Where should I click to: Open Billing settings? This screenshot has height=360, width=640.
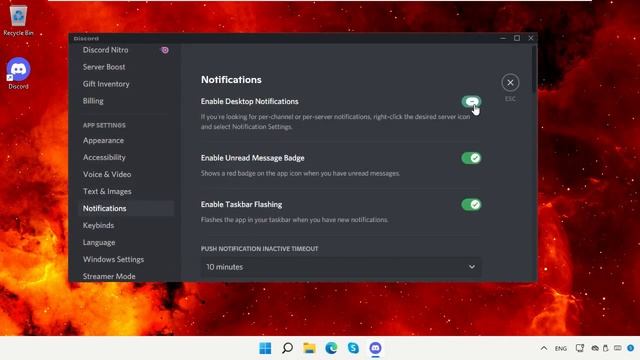pos(93,101)
